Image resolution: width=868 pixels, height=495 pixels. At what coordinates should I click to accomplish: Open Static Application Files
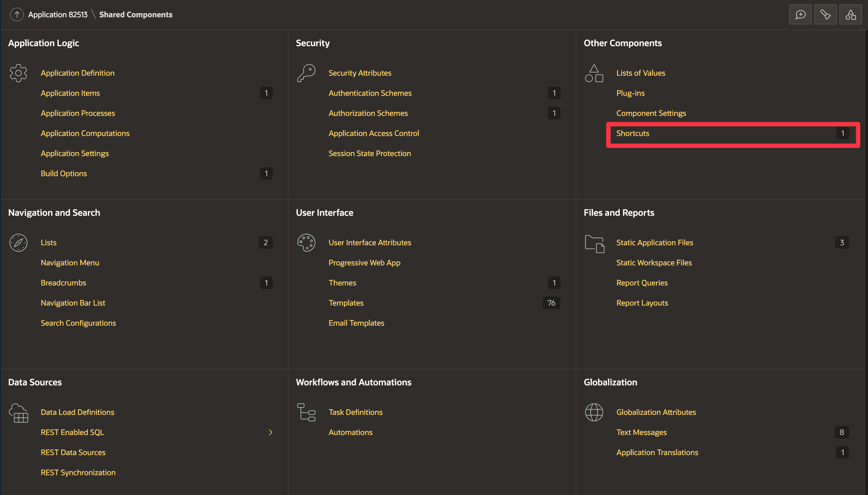(654, 243)
